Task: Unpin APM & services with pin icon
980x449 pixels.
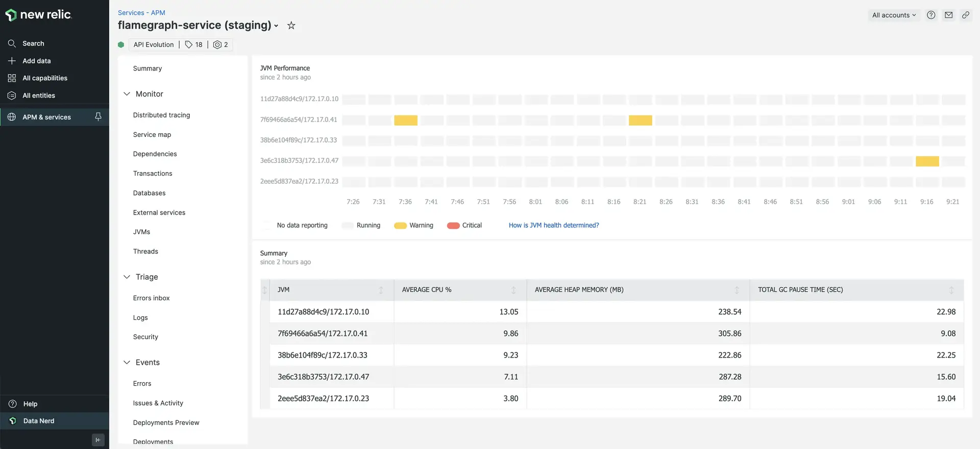Action: pos(98,117)
